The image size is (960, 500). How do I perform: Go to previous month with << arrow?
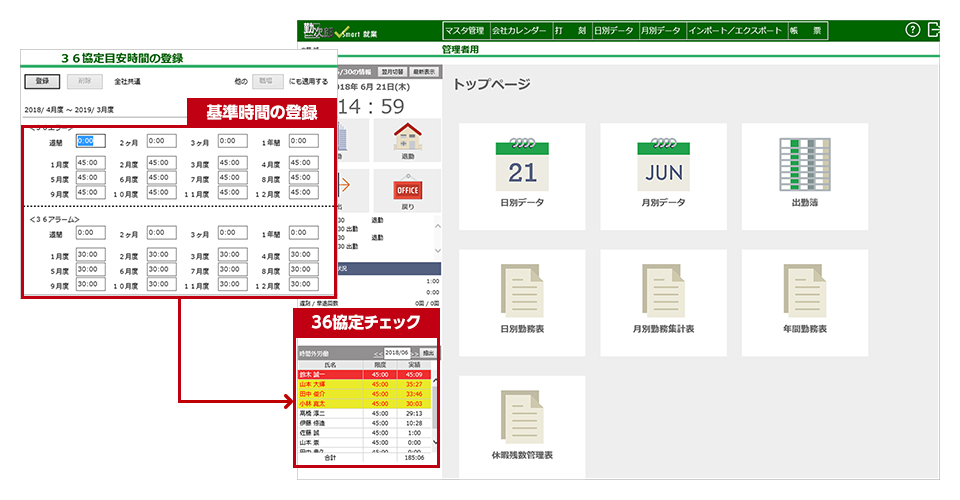[378, 354]
